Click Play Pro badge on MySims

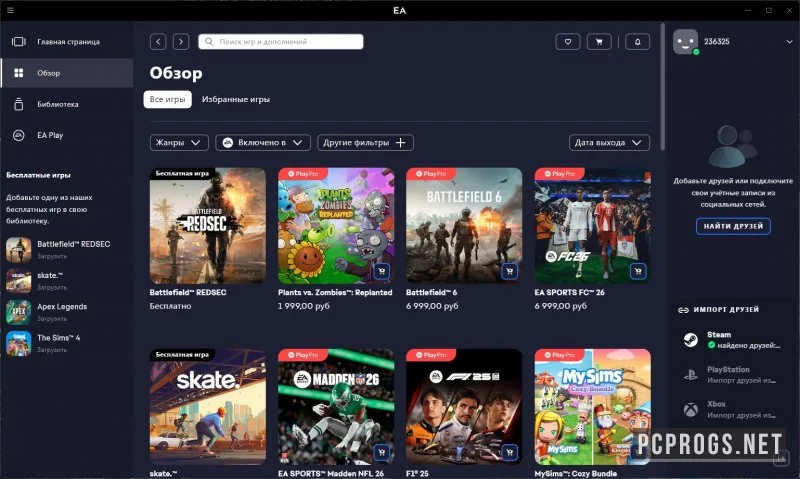pos(559,355)
